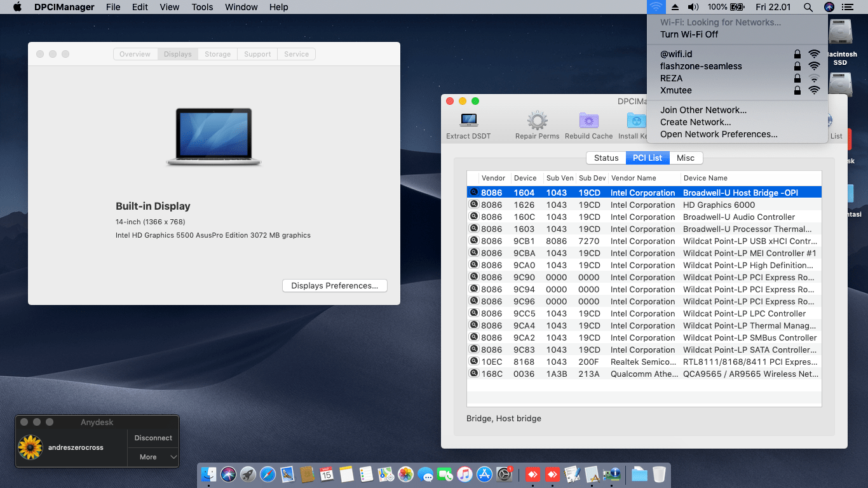Sort by the Device Name column header

point(751,178)
